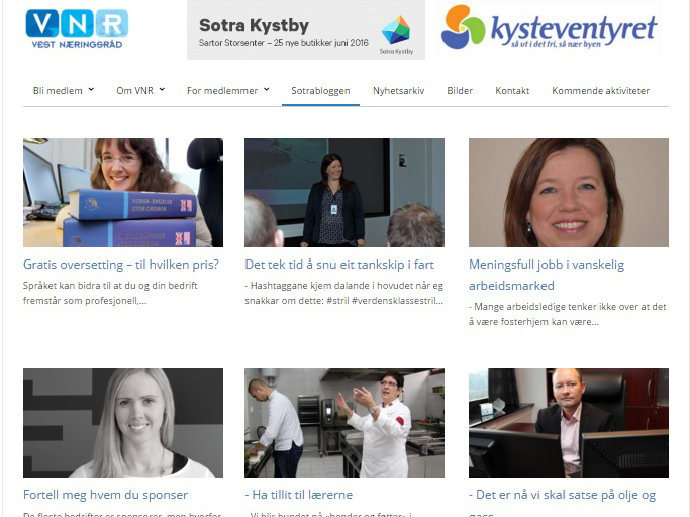Viewport: 690px width, 517px height.
Task: Open black-and-white portrait thumbnail of blonde woman
Action: (x=123, y=423)
